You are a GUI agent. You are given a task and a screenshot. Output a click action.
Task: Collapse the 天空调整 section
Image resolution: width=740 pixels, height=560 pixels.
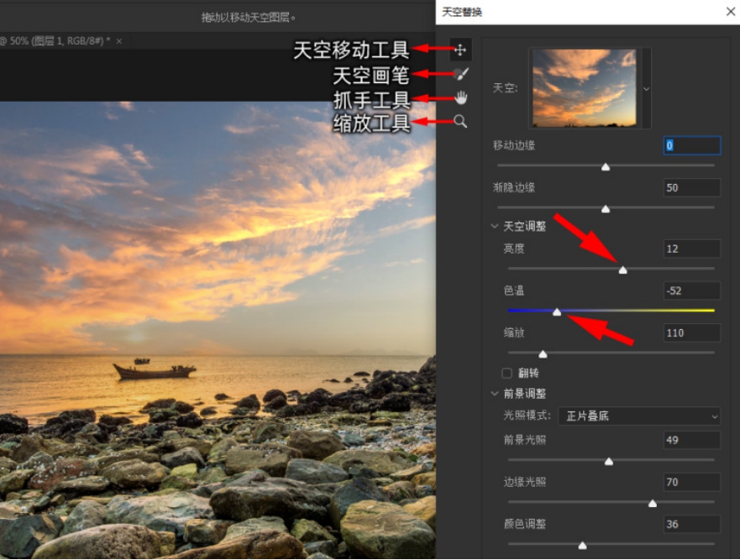[495, 227]
